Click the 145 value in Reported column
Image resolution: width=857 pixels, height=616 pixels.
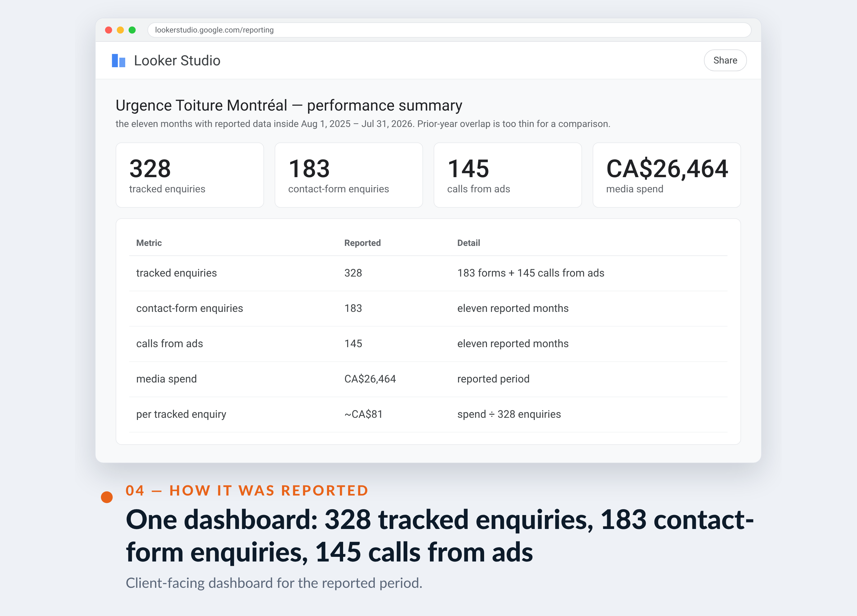pos(353,343)
